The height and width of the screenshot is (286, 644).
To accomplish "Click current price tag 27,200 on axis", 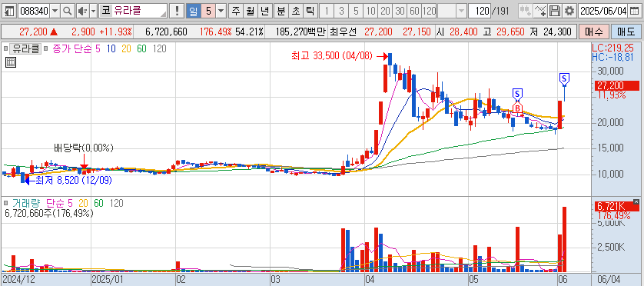I will click(x=617, y=85).
